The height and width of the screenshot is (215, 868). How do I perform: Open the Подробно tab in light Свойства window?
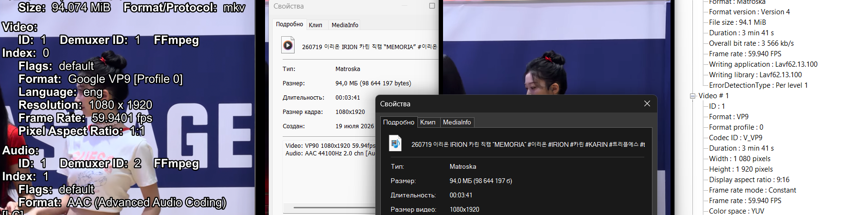click(x=289, y=24)
